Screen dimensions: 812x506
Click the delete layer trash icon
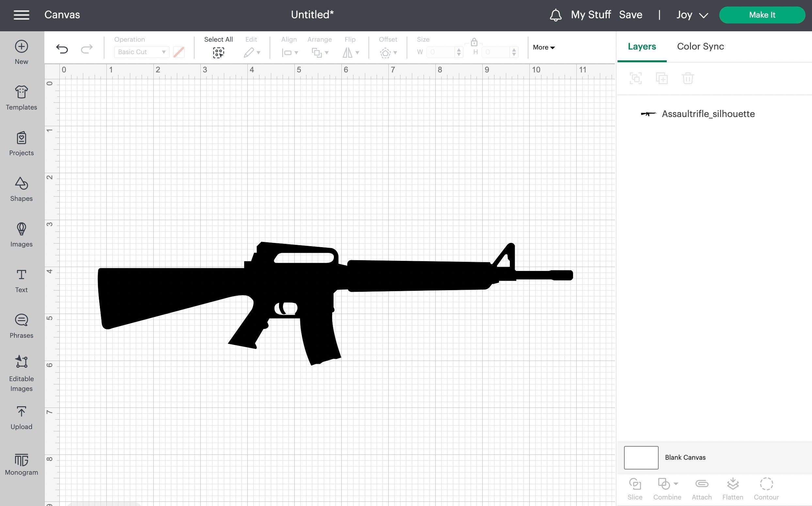click(x=688, y=78)
